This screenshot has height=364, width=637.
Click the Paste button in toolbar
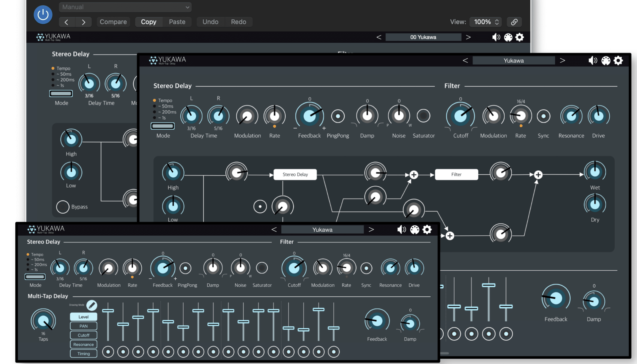[x=177, y=21]
